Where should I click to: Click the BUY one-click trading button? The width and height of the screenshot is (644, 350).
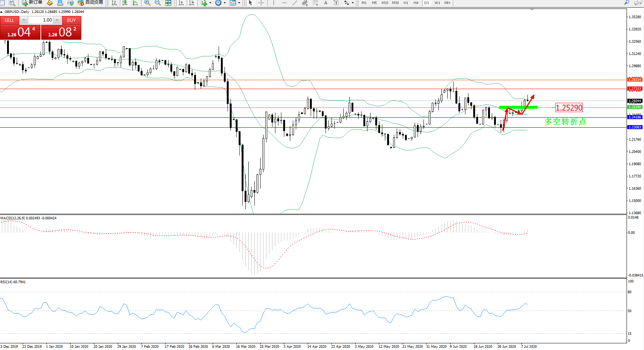click(x=71, y=20)
